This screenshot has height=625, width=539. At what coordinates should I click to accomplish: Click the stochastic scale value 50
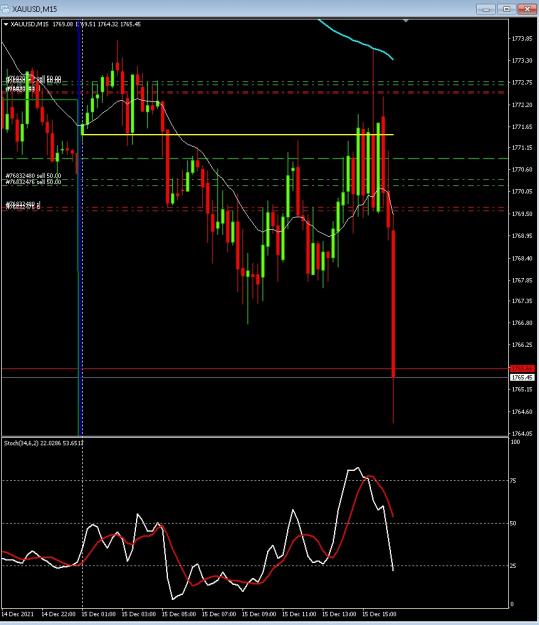pos(513,524)
